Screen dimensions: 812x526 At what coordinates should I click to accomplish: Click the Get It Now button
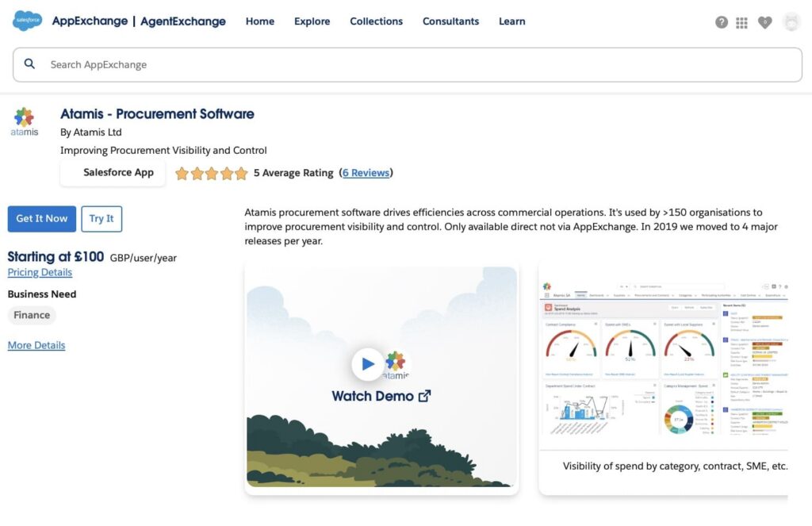click(x=41, y=218)
